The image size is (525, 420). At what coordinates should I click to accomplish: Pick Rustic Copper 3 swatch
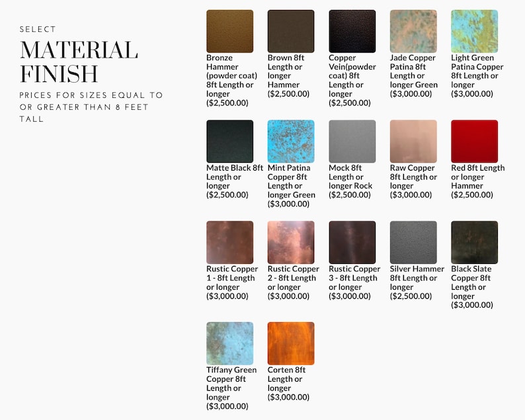(352, 242)
